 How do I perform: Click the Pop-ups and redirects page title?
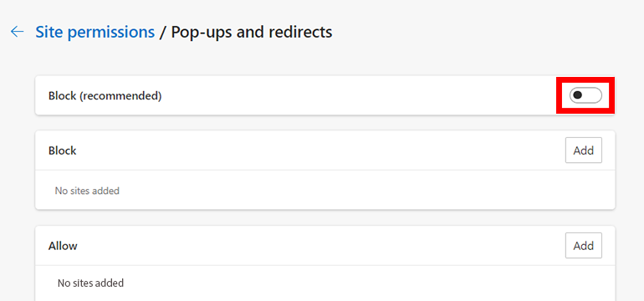pos(252,32)
